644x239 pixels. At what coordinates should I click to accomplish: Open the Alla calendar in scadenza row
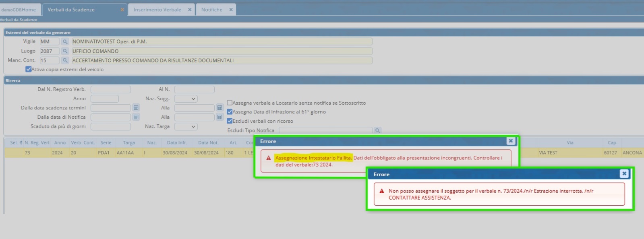coord(219,108)
